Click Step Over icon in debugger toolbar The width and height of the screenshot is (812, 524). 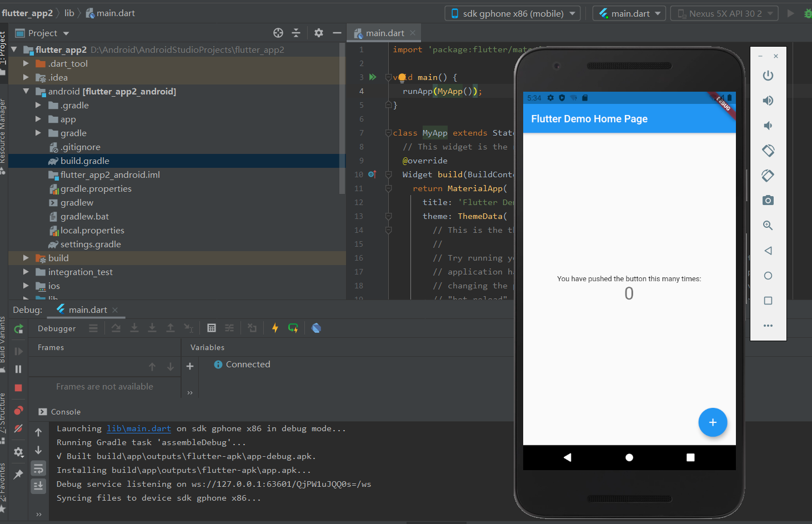click(x=116, y=328)
